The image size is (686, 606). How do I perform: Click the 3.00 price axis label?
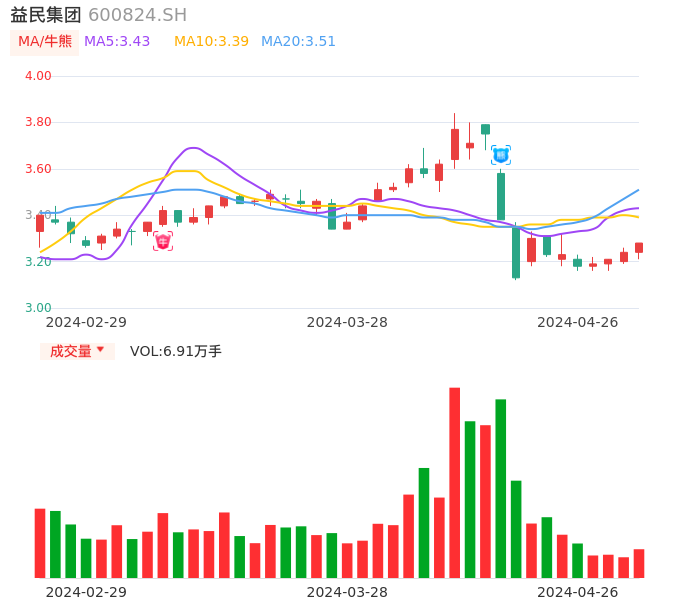click(38, 308)
